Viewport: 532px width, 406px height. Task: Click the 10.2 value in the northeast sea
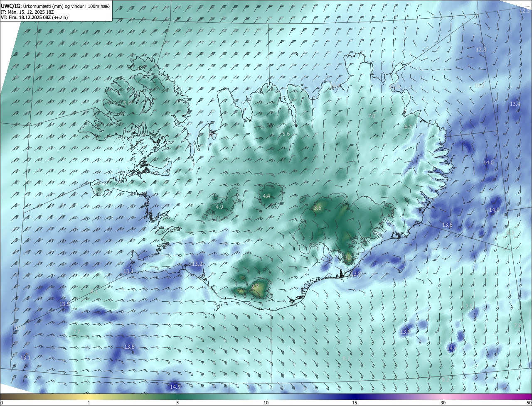tap(480, 86)
